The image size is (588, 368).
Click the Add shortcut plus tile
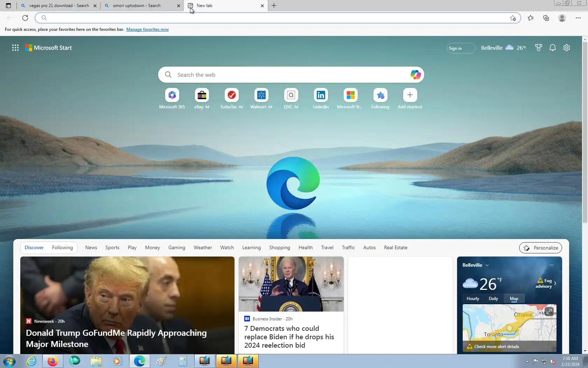[x=410, y=98]
